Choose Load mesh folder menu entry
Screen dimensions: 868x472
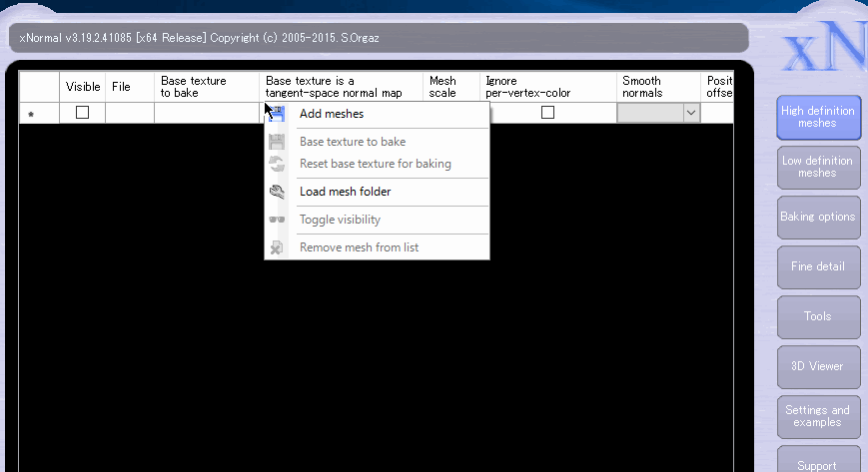pos(377,192)
